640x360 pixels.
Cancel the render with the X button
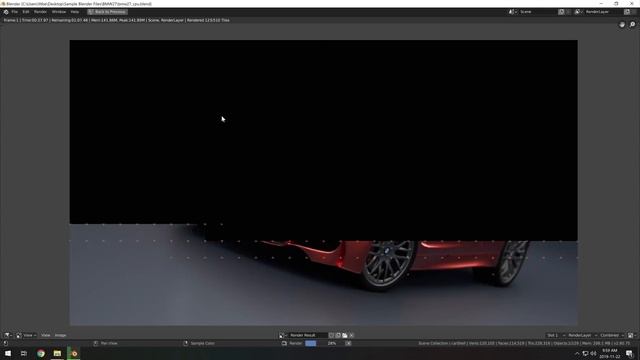tap(348, 343)
